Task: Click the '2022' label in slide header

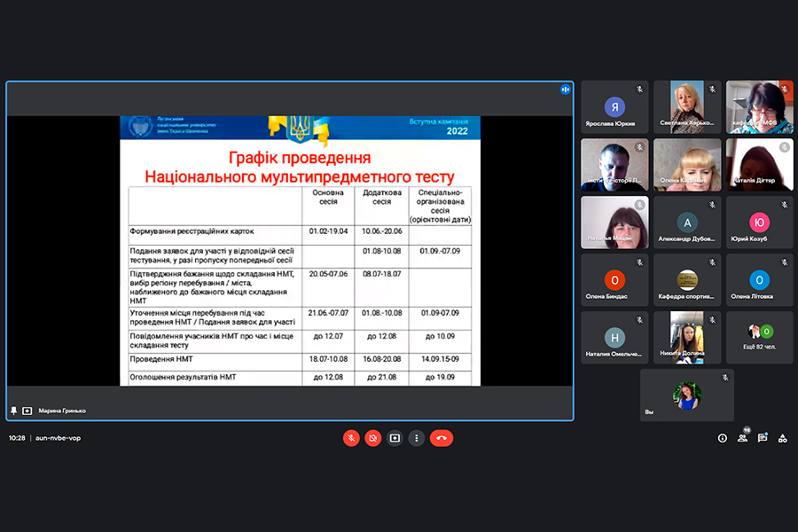Action: [x=457, y=131]
